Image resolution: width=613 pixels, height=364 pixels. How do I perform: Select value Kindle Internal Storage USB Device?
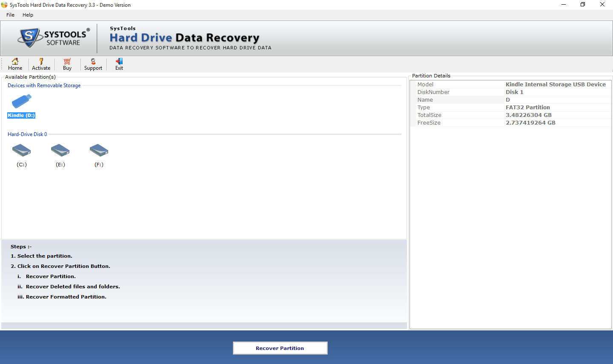tap(556, 84)
